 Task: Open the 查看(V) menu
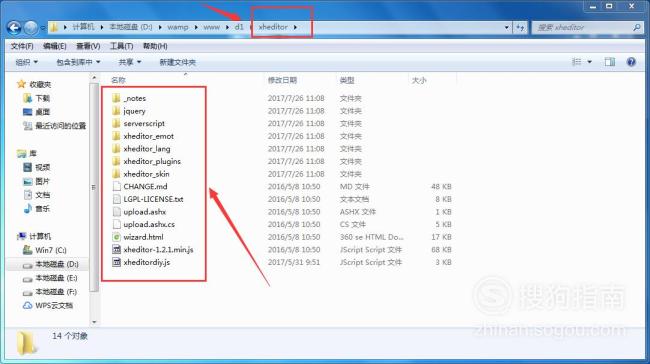[x=88, y=46]
